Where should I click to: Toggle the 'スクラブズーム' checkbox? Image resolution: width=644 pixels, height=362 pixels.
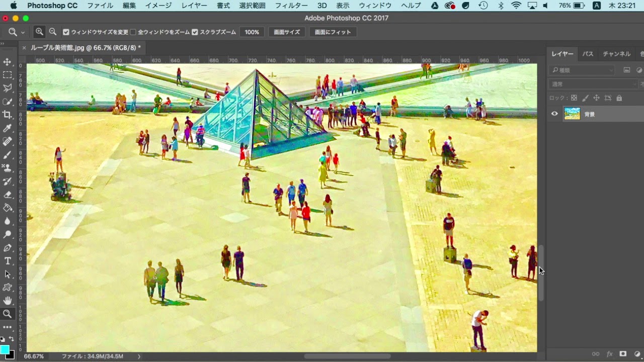click(195, 32)
